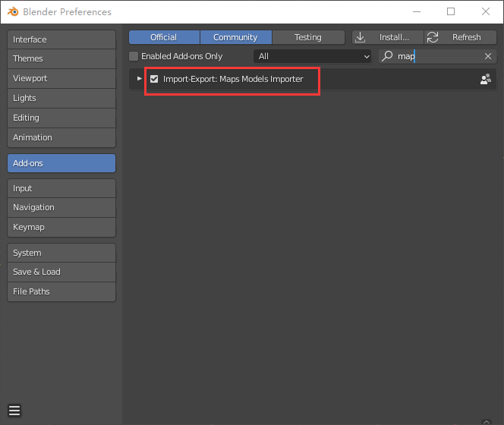Click the add-on search field containing map

click(x=437, y=56)
